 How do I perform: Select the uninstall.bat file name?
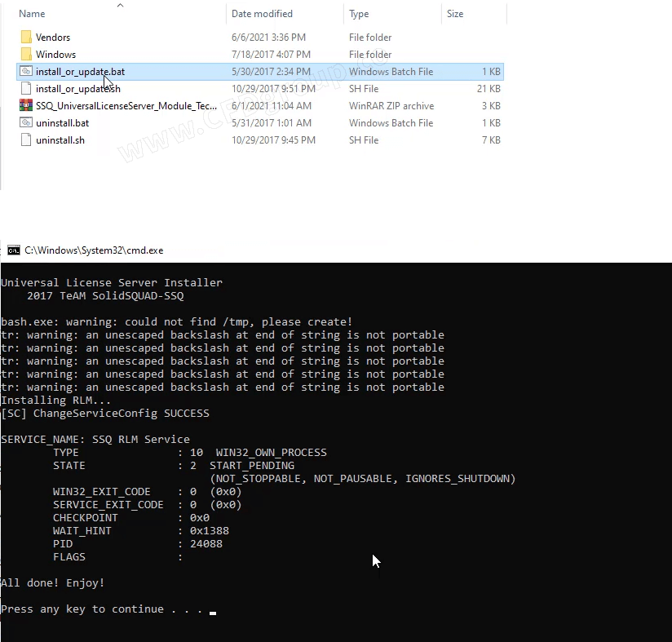pos(63,123)
